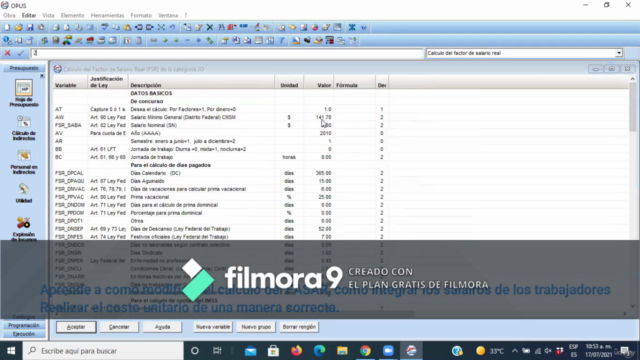Click the taskbar search box
This screenshot has height=360, width=640.
click(103, 351)
